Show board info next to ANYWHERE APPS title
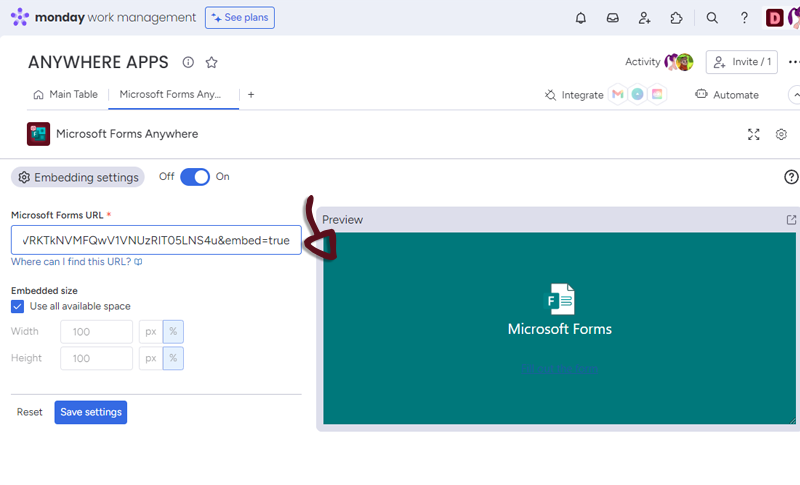 (188, 62)
